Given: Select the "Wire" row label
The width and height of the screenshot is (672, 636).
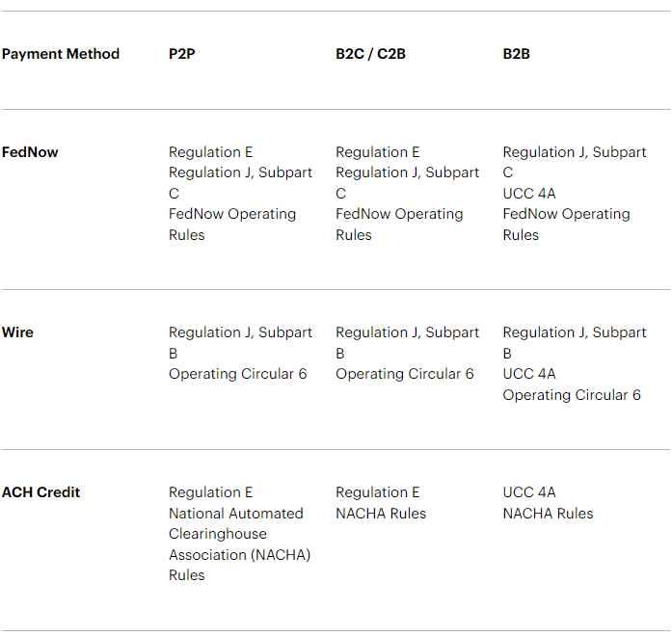Looking at the screenshot, I should click(x=17, y=332).
